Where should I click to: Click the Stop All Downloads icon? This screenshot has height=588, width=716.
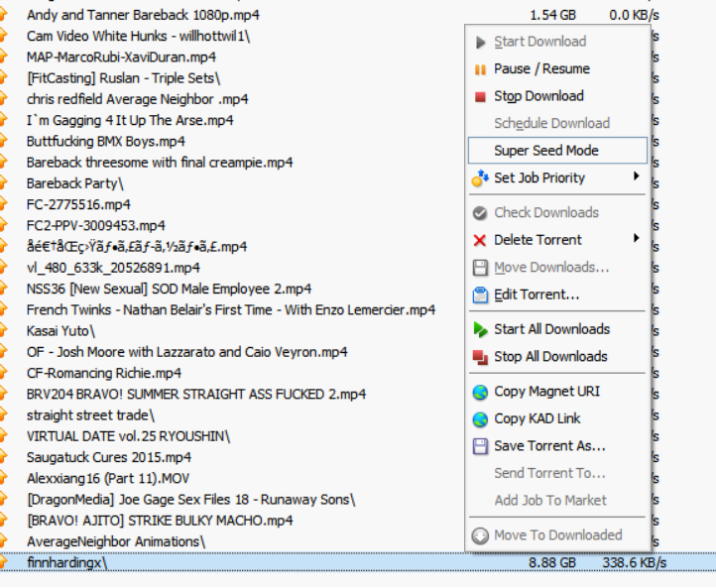[x=480, y=357]
